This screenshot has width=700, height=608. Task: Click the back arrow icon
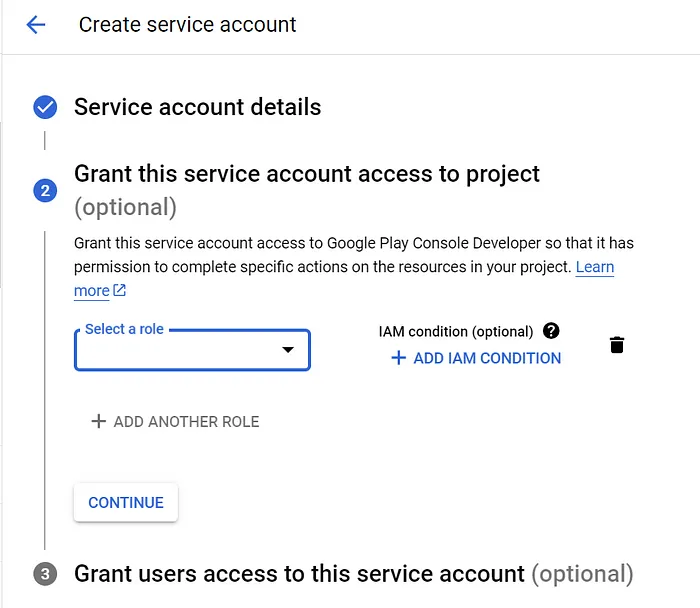coord(36,25)
